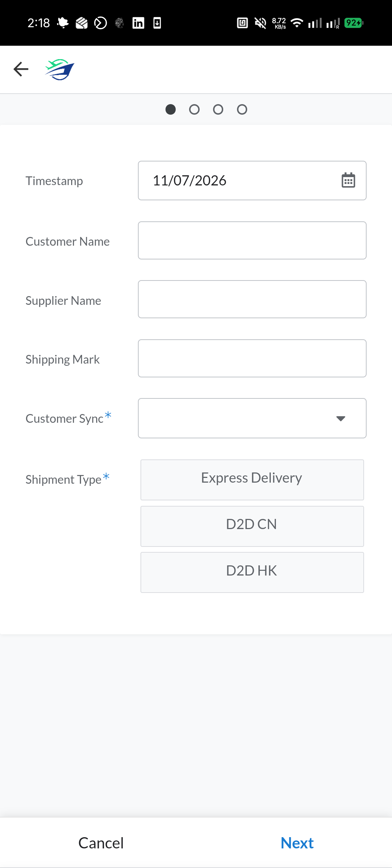
Task: Tap the LinkedIn notification icon
Action: [x=138, y=23]
